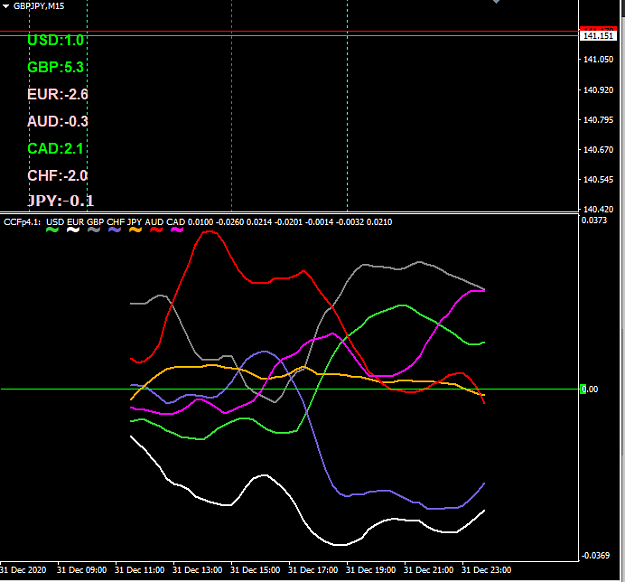The height and width of the screenshot is (582, 625).
Task: Click the JPY:-0.1 strength label
Action: point(61,201)
